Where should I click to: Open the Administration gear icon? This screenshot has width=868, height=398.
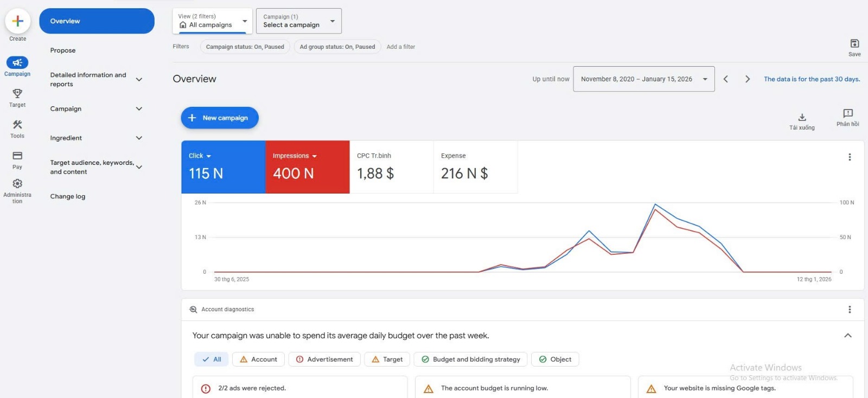pos(17,184)
